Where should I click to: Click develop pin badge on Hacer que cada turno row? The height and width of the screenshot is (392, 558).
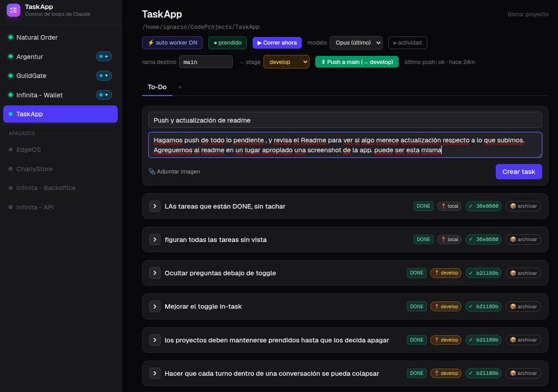pyautogui.click(x=446, y=373)
